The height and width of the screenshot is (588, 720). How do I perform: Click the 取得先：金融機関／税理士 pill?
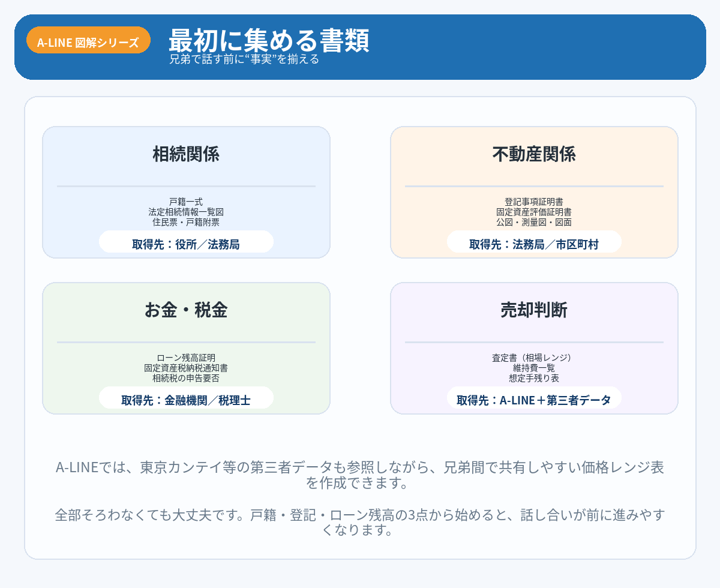click(186, 400)
